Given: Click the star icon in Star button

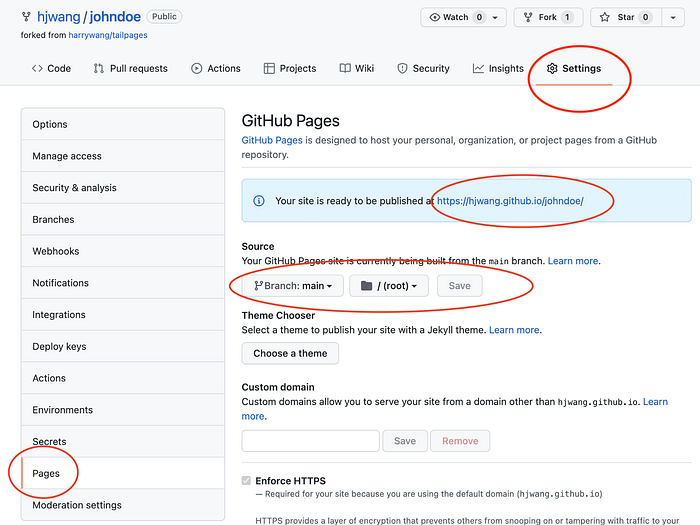Looking at the screenshot, I should pos(604,17).
